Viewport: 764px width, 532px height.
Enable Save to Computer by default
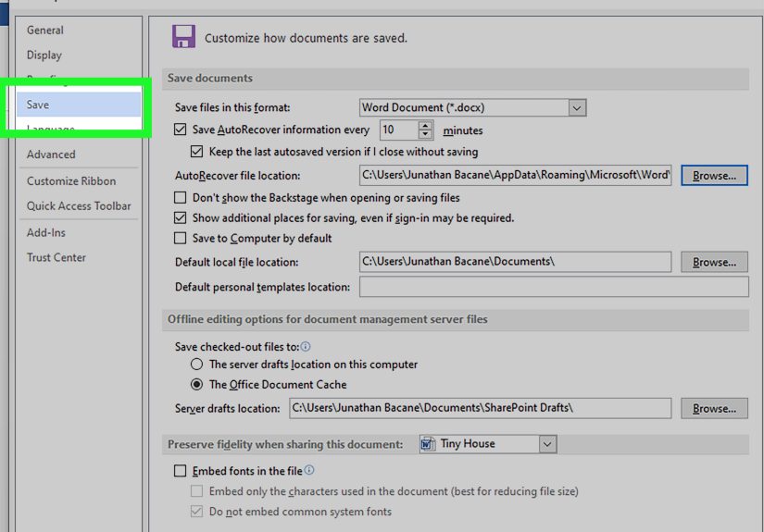pyautogui.click(x=181, y=238)
